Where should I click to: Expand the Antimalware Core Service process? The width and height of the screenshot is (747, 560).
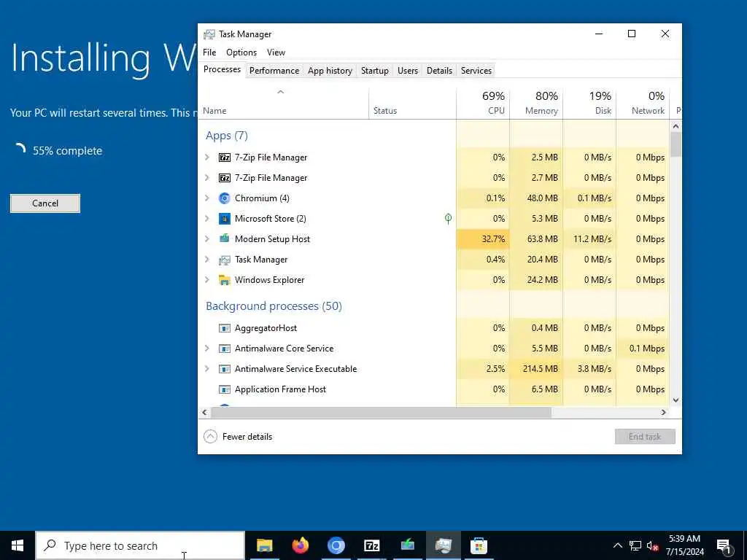(206, 349)
